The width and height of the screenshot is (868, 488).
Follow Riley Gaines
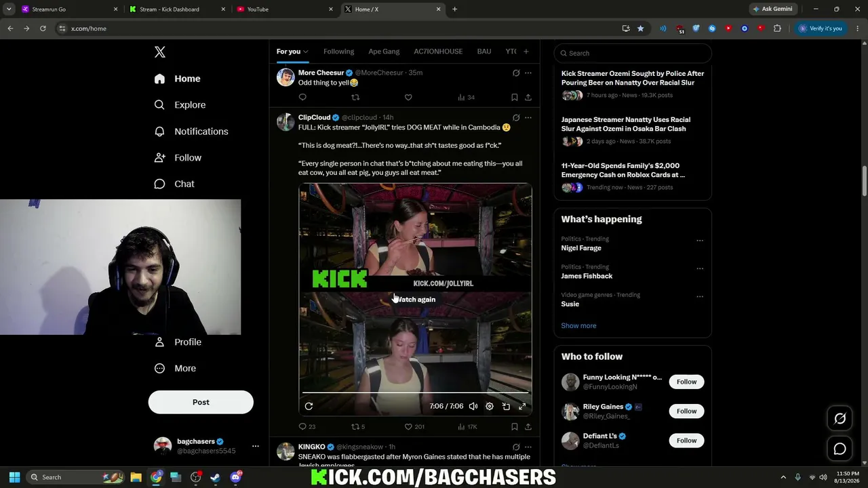[x=686, y=411]
